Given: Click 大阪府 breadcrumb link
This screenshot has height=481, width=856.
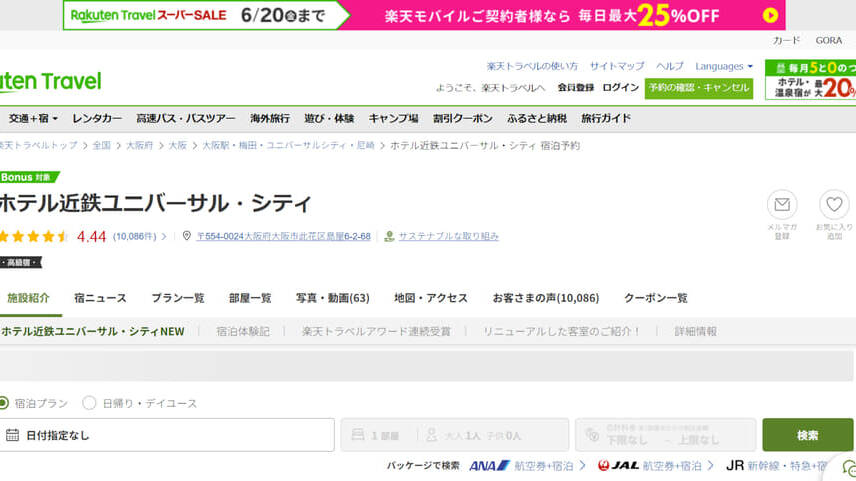Looking at the screenshot, I should (139, 146).
